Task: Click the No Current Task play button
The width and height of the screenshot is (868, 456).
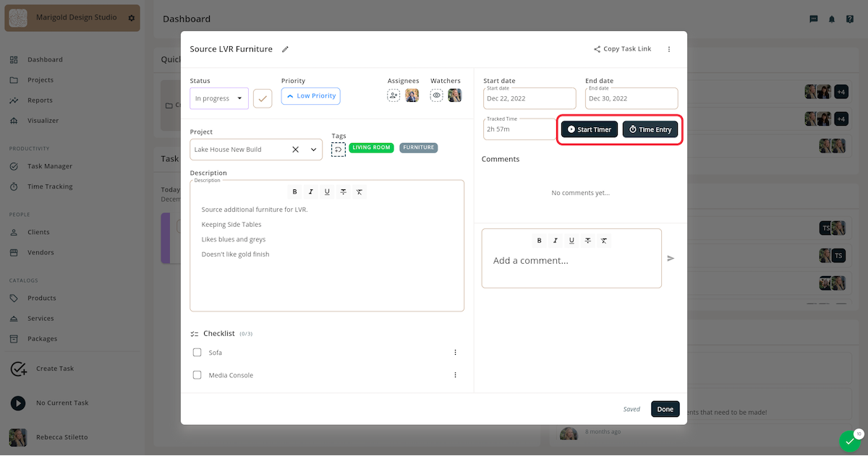Action: 18,403
